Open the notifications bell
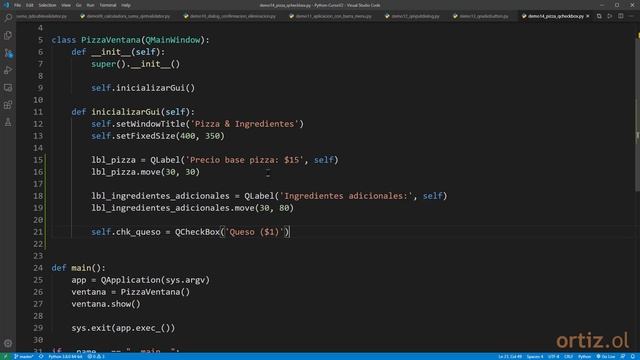Screen dimensions: 640x360 tap(633, 356)
